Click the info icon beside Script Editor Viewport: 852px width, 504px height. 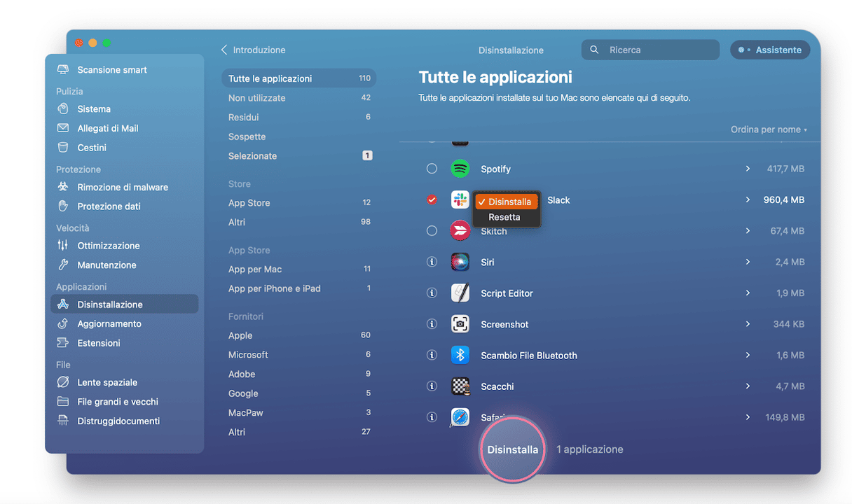pyautogui.click(x=432, y=293)
